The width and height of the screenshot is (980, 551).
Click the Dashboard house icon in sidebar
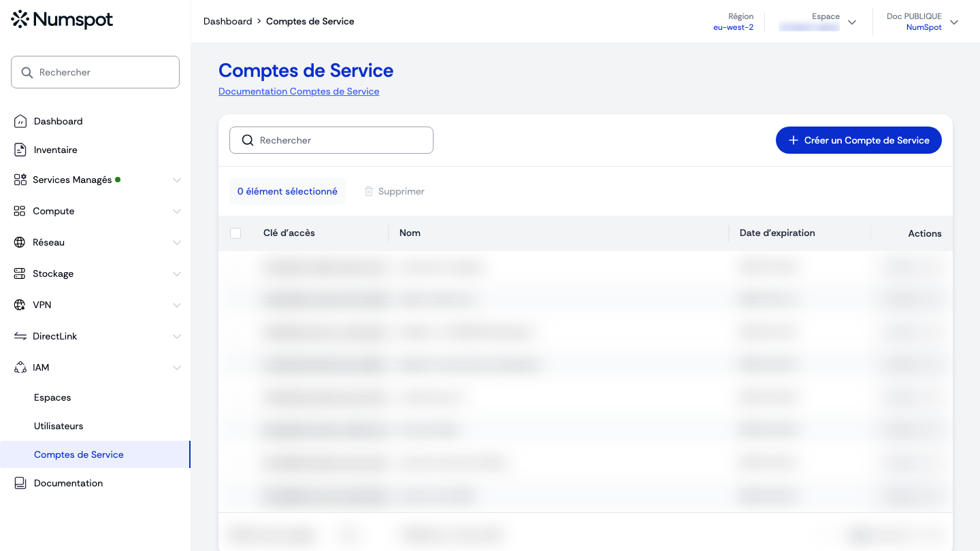20,121
